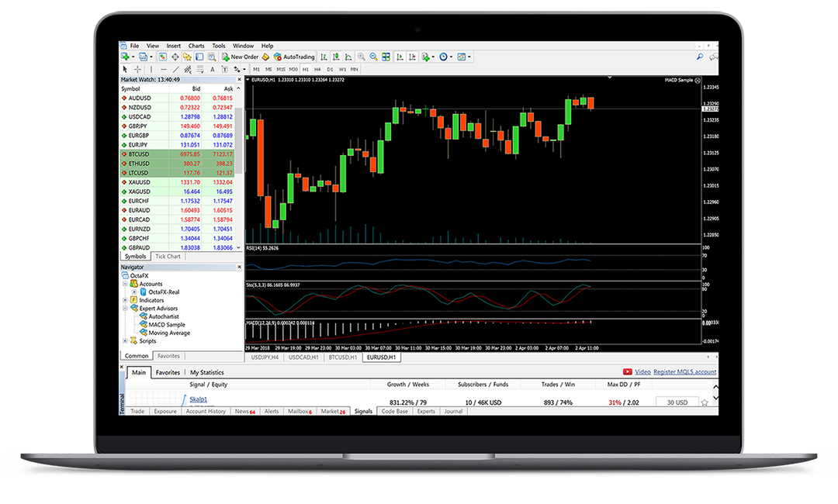Screen dimensions: 838x504
Task: Open the MetaEditor book icon
Action: point(265,57)
